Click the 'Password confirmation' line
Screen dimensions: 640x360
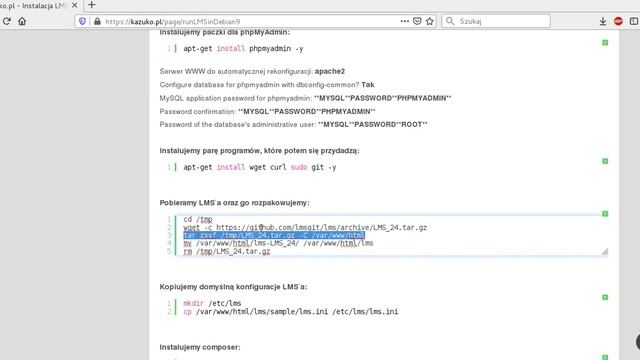[x=267, y=111]
